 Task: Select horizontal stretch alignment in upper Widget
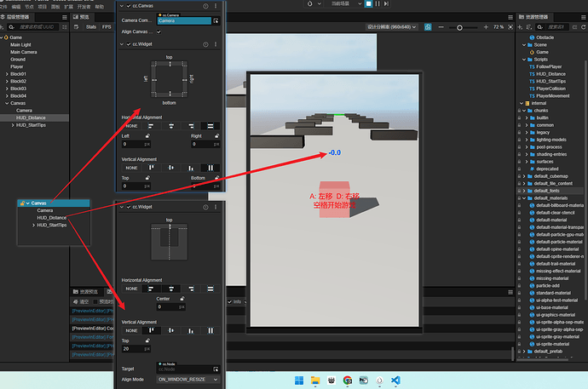point(210,126)
